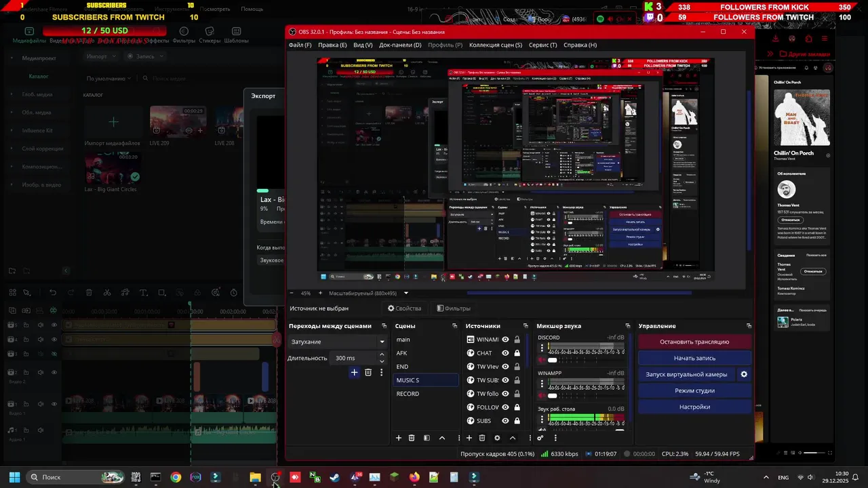Expand Импорт dropdown in Filmora

(x=113, y=56)
